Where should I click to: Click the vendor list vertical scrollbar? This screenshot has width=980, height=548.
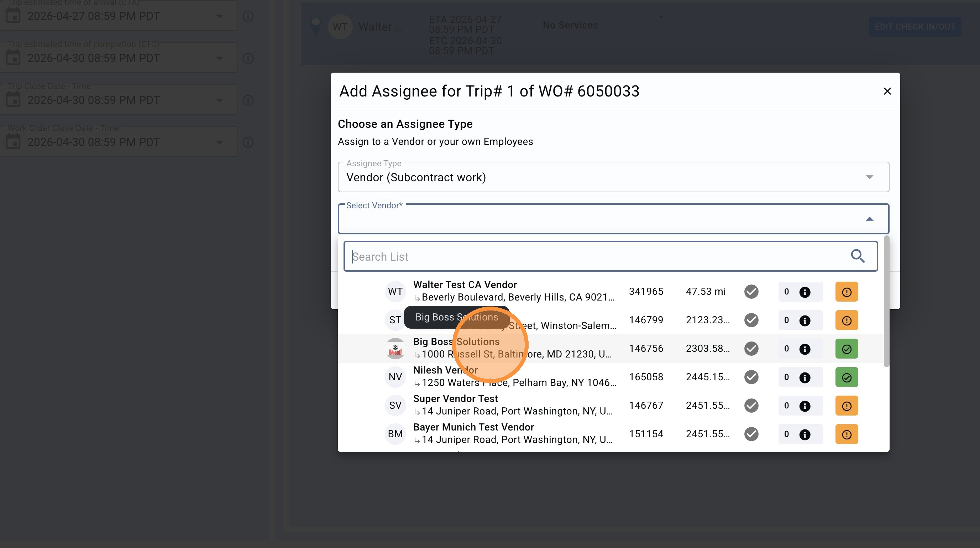886,301
